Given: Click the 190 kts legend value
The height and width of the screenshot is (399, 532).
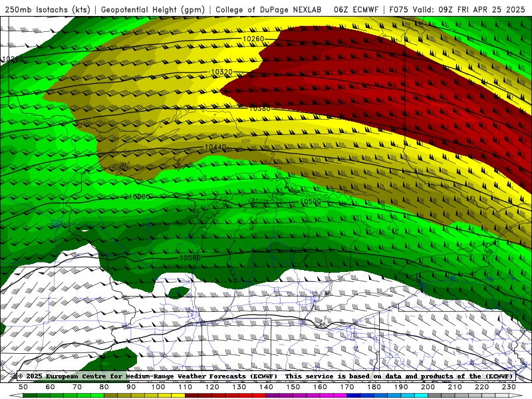Looking at the screenshot, I should (x=401, y=387).
